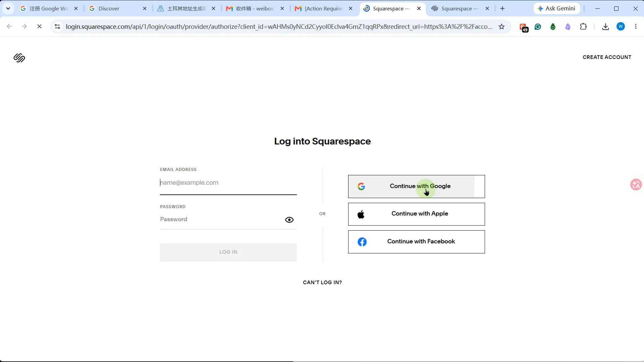Click the Google logo icon
Image resolution: width=644 pixels, height=362 pixels.
[361, 186]
